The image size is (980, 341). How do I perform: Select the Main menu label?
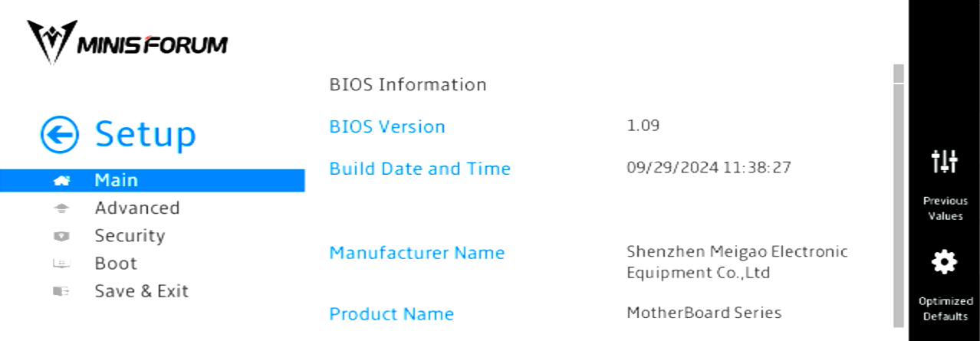tap(117, 180)
